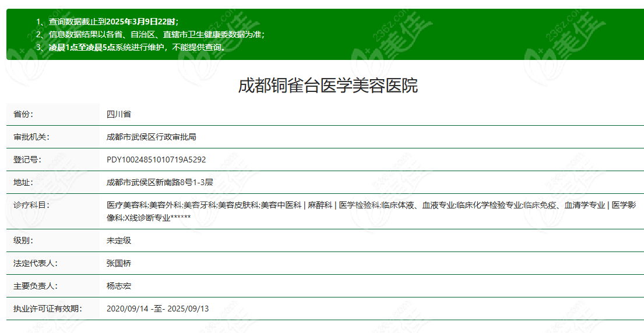Click the 主要负责人 row label
The height and width of the screenshot is (333, 644).
(36, 286)
